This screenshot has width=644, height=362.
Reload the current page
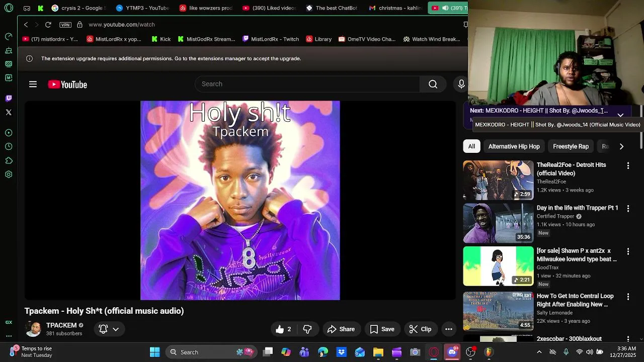(48, 24)
